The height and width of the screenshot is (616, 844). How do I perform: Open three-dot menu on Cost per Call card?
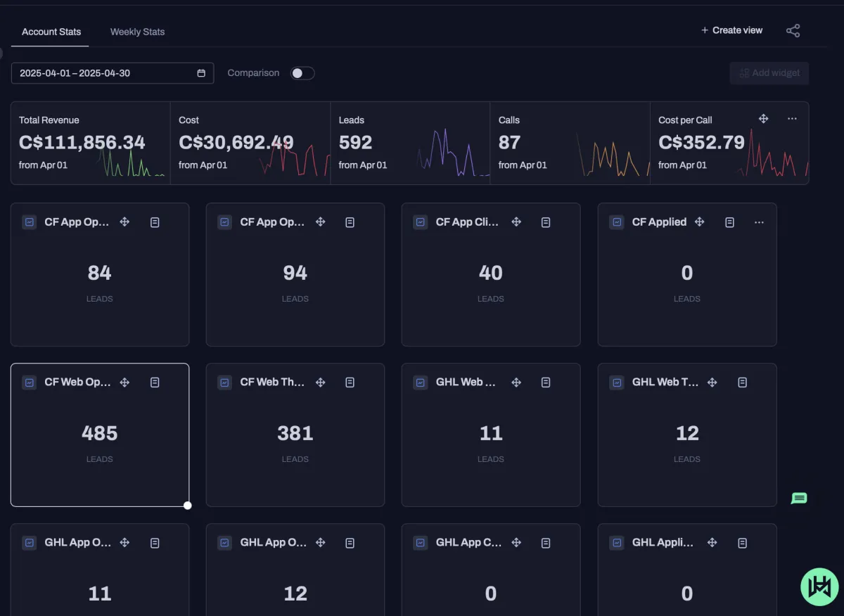(x=792, y=119)
